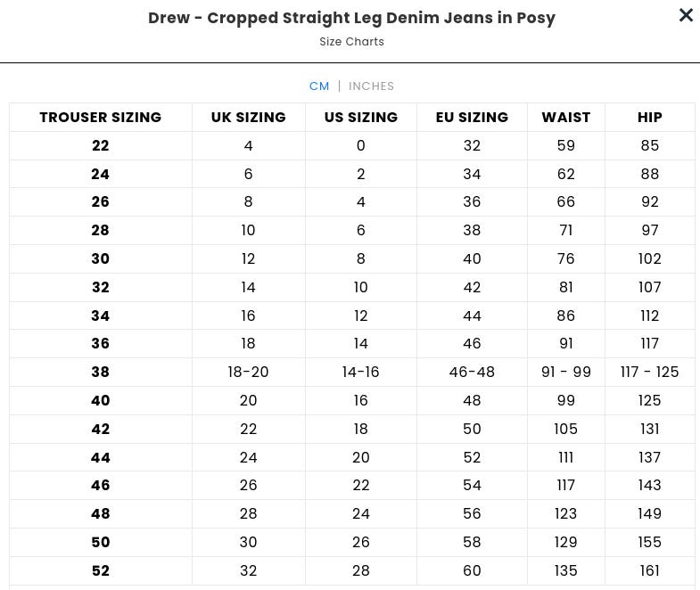This screenshot has height=590, width=700.
Task: Click the 18-20 UK sizing cell
Action: [x=249, y=373]
